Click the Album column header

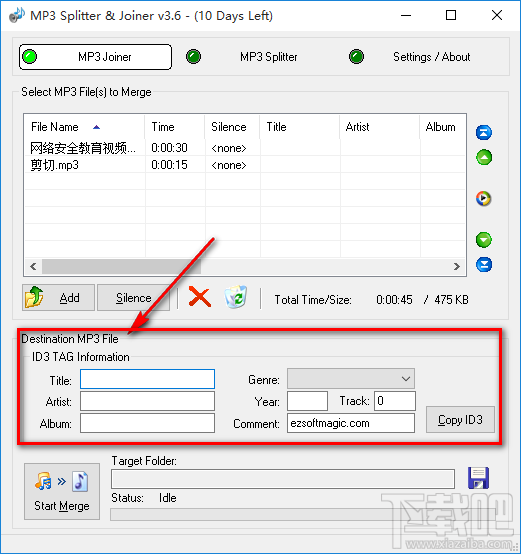click(x=443, y=127)
